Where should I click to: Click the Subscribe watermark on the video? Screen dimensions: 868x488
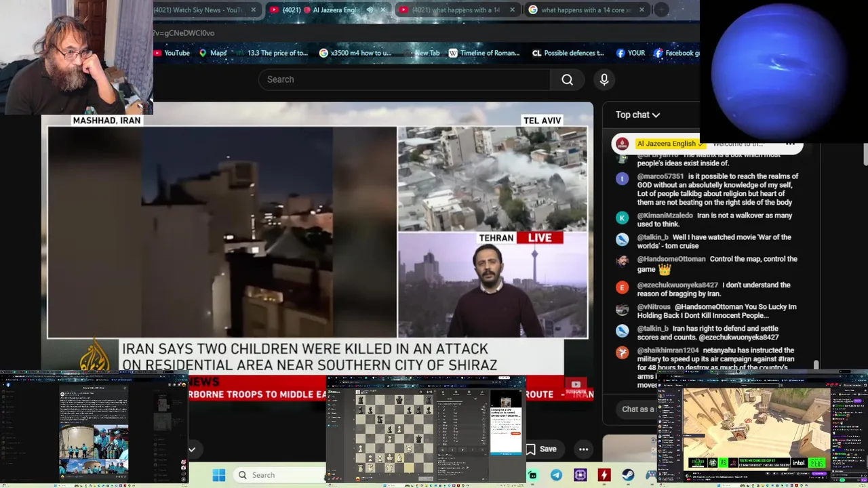tap(575, 388)
